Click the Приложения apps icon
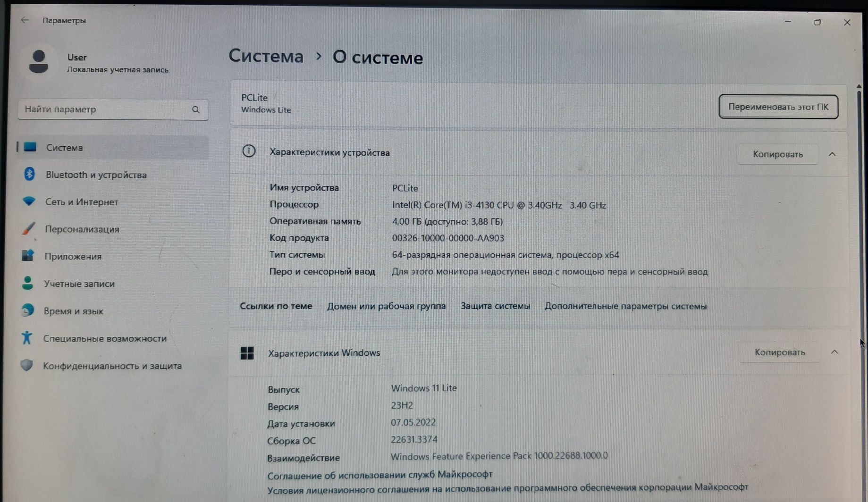This screenshot has width=868, height=502. coord(28,256)
